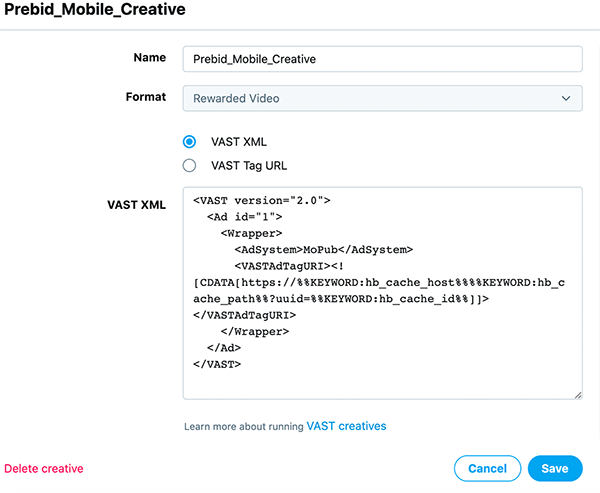Viewport: 600px width, 493px height.
Task: Click the bold Format field label
Action: [x=145, y=97]
